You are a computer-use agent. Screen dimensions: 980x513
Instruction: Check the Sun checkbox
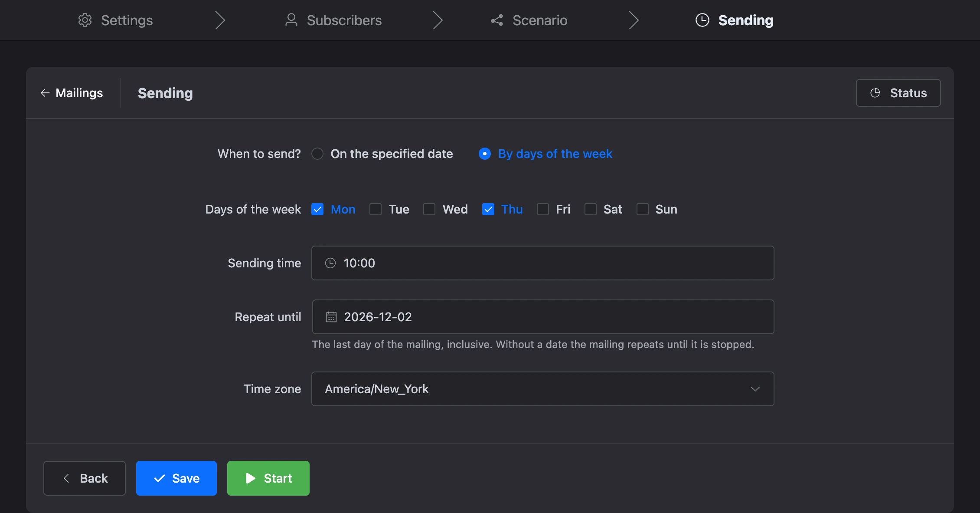pyautogui.click(x=643, y=209)
